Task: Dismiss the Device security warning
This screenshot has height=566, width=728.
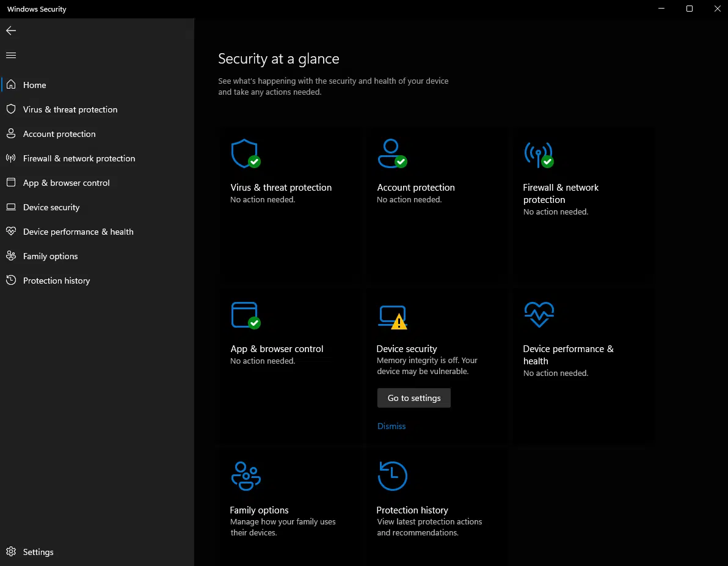Action: pos(391,426)
